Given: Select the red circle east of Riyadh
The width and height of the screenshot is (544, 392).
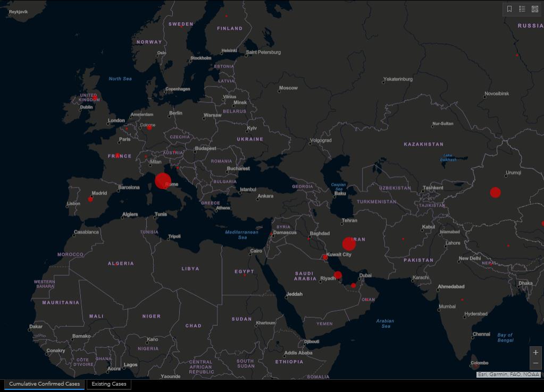Looking at the screenshot, I should [338, 275].
